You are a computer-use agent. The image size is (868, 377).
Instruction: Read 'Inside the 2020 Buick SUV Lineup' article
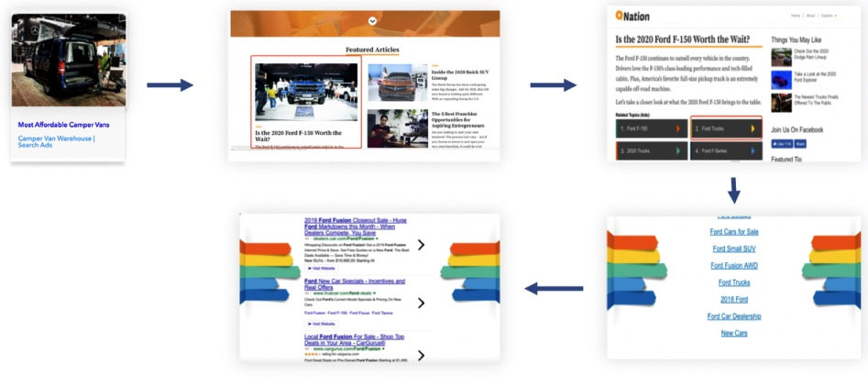(460, 75)
